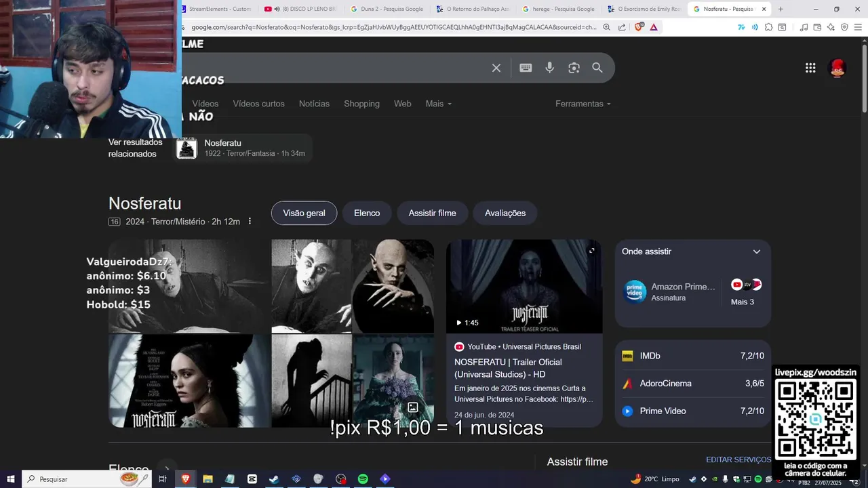Clear the Google search box text
This screenshot has width=868, height=488.
(496, 68)
